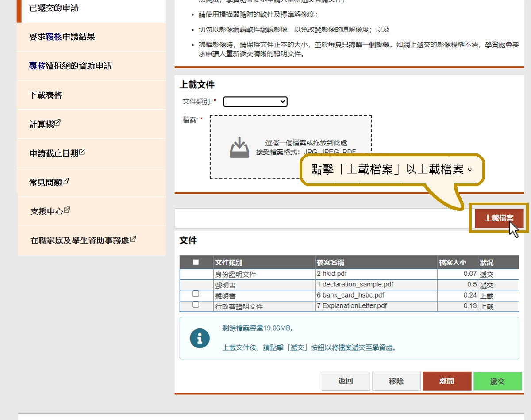
Task: Click the 遞交 status in the hkid.pdf row
Action: click(487, 275)
